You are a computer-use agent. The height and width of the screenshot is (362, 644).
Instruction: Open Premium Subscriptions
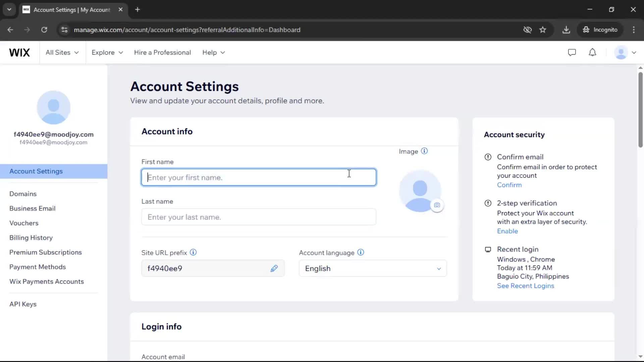pos(46,252)
